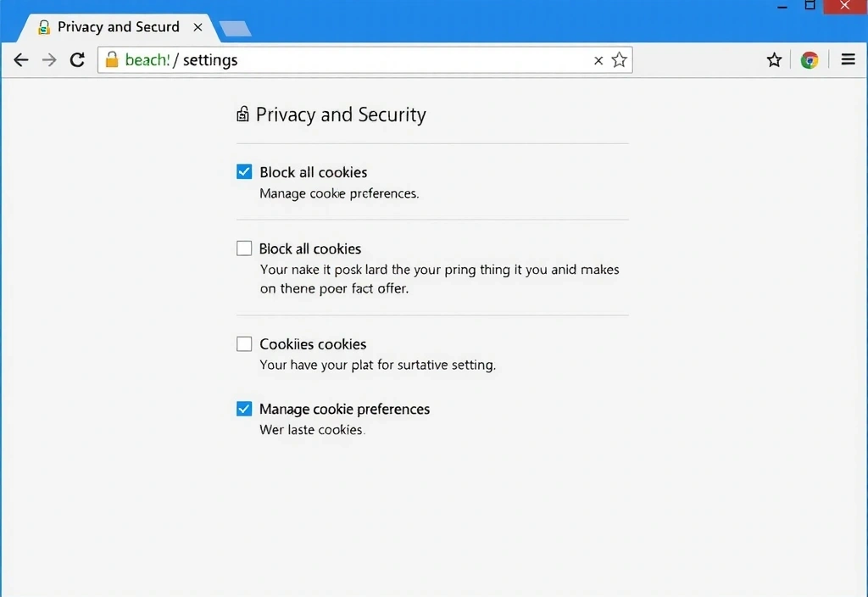
Task: Close the Privacy and Securd tab
Action: pyautogui.click(x=198, y=26)
